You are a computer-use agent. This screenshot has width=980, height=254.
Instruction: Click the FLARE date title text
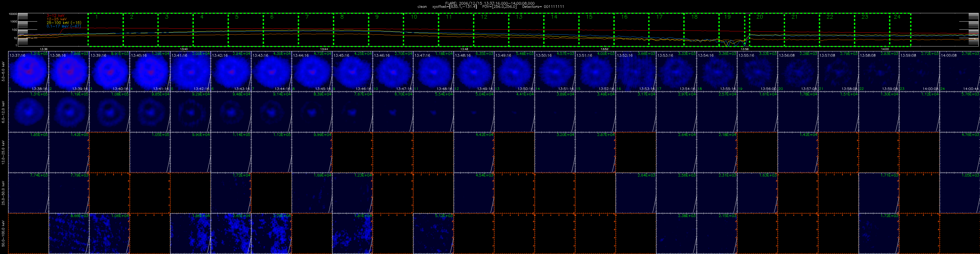(490, 3)
